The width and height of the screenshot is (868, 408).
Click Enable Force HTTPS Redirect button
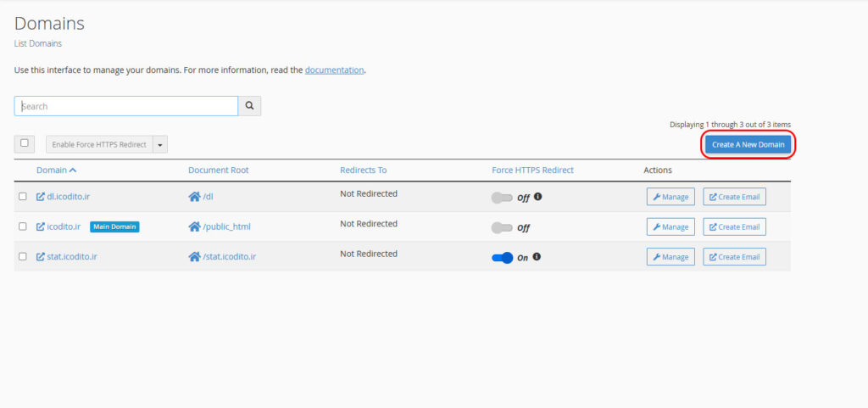point(99,144)
